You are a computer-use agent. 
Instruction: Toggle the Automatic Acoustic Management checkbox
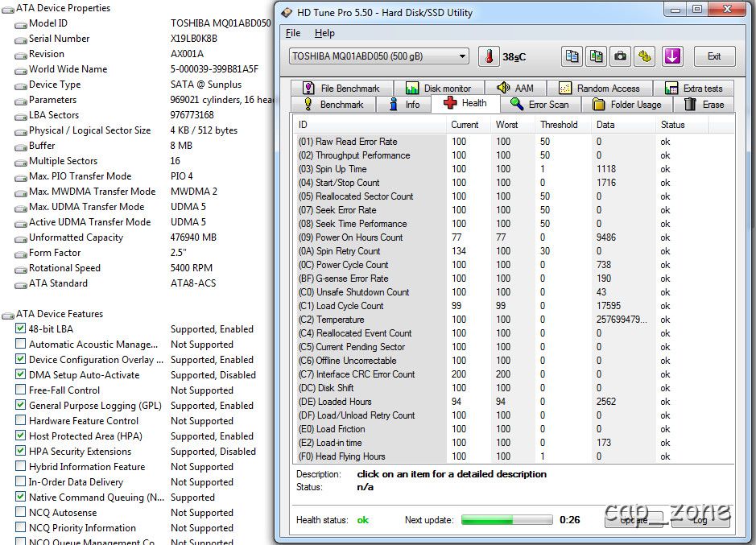point(20,344)
